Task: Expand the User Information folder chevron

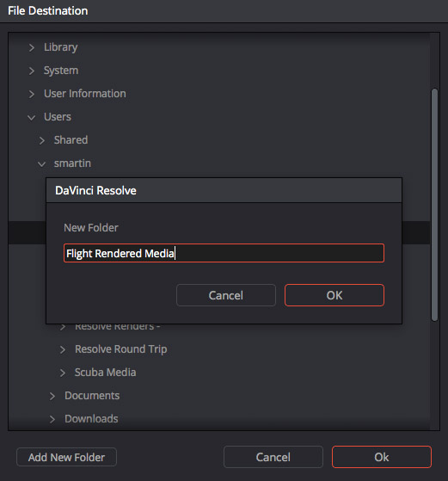Action: [31, 94]
